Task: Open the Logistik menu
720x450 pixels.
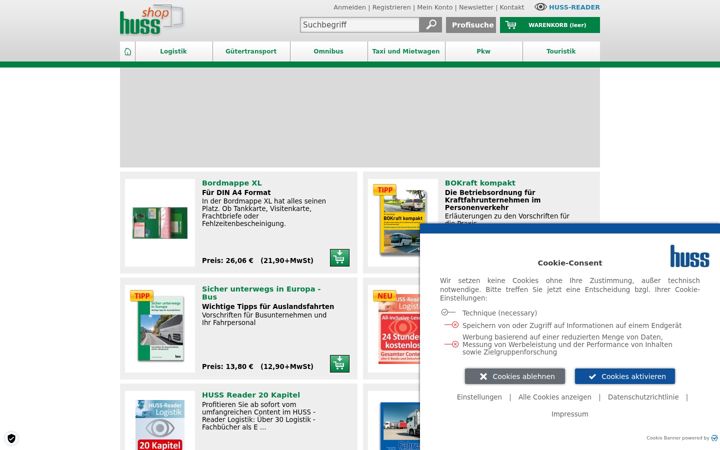Action: [174, 51]
